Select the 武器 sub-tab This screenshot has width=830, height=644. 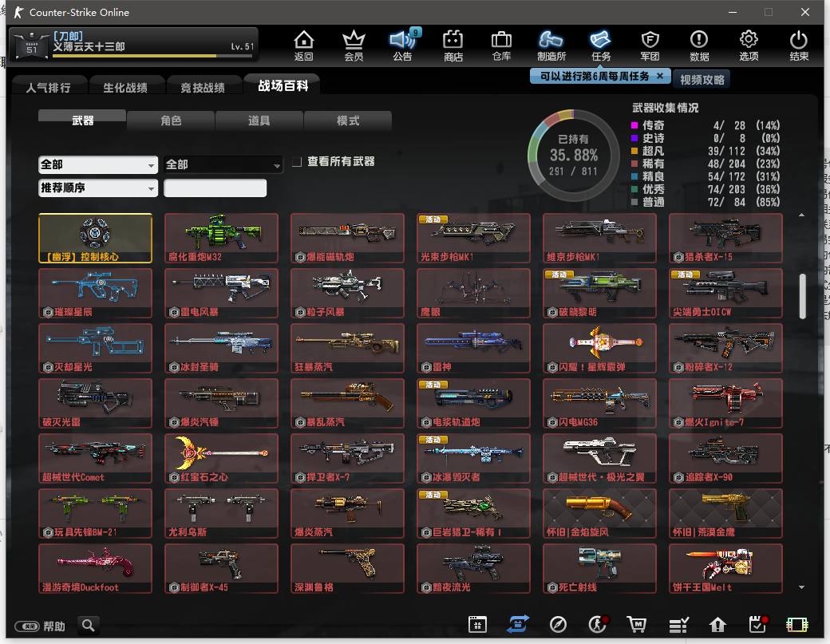point(82,120)
